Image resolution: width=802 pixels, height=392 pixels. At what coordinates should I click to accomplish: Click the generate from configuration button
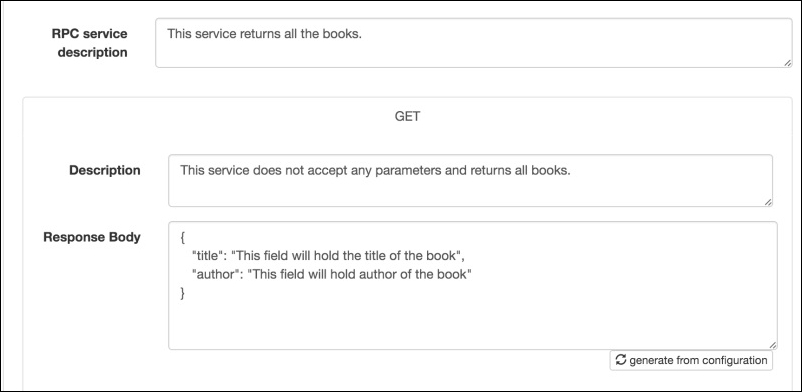[x=691, y=360]
